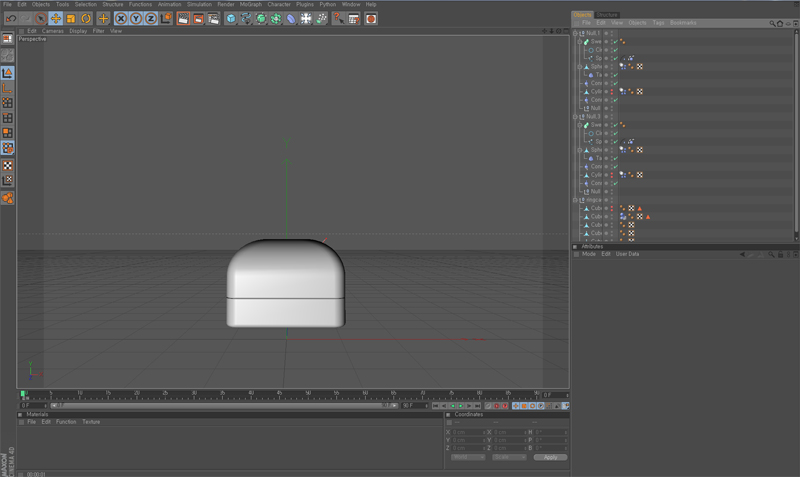The image size is (800, 477).
Task: Open the MoGraph menu
Action: (x=251, y=4)
